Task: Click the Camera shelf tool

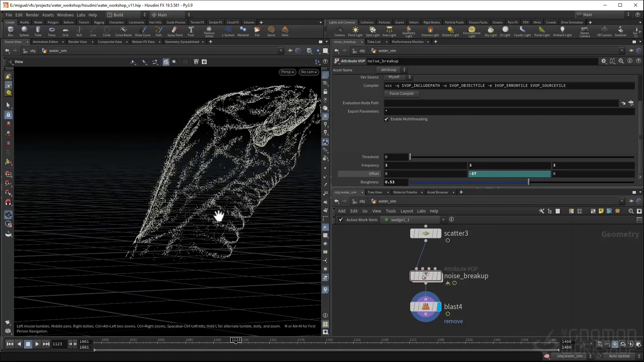Action: coord(339,31)
